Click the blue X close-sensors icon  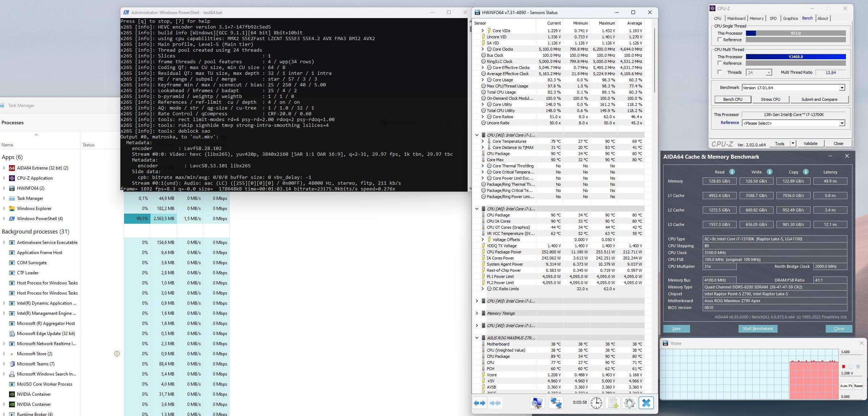646,403
